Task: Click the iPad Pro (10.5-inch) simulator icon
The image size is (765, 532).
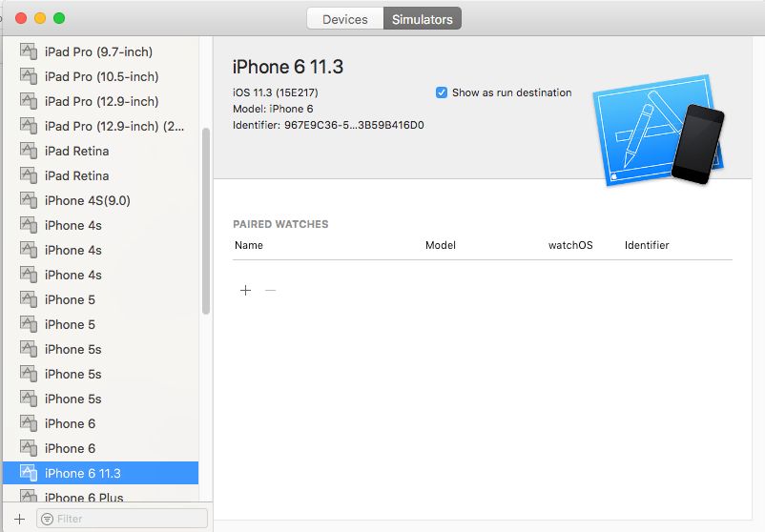Action: 29,76
